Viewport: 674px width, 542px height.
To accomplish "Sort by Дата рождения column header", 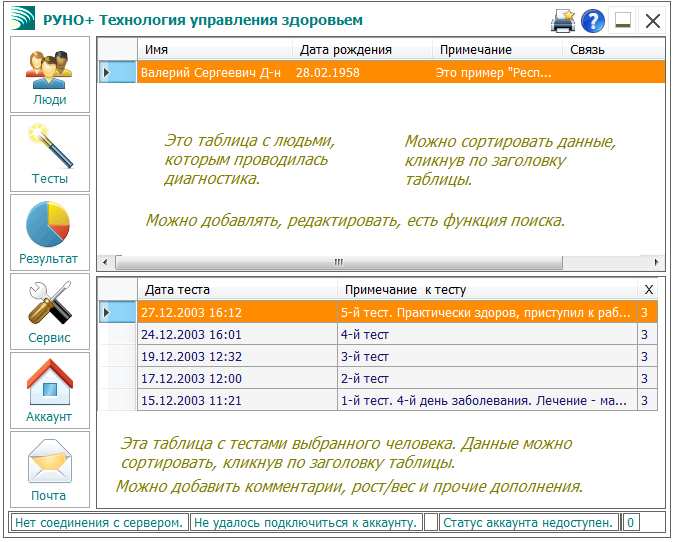I will 362,50.
